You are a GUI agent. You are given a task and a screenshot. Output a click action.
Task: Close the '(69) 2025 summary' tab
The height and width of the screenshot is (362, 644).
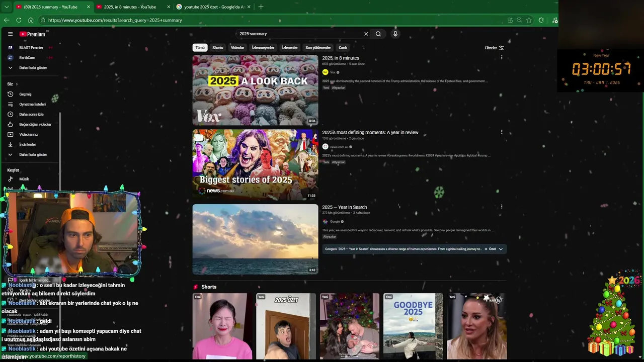pos(89,7)
